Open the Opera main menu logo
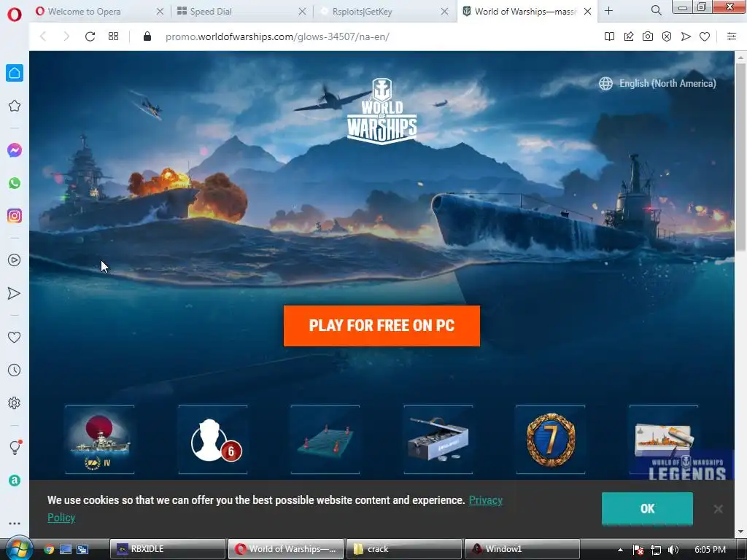 tap(15, 15)
